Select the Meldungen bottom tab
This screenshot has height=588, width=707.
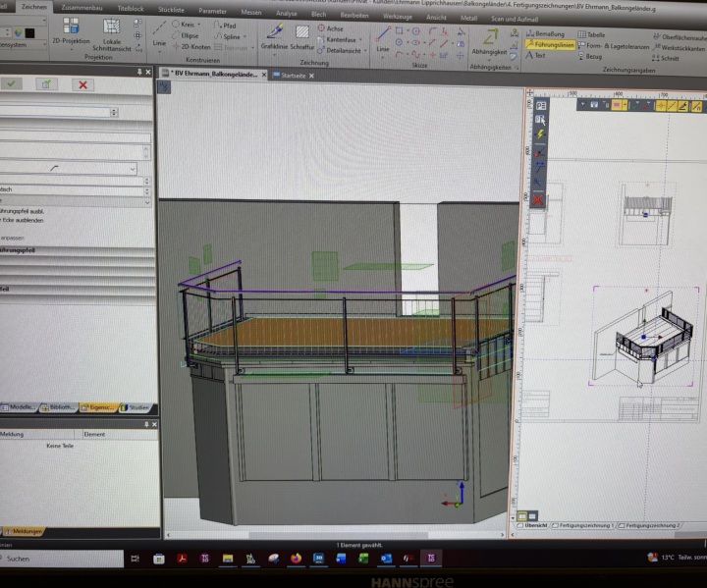pyautogui.click(x=24, y=531)
